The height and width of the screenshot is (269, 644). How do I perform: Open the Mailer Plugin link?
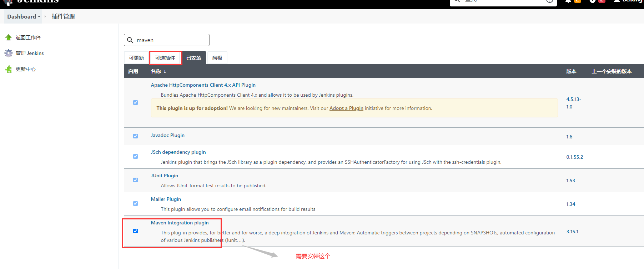point(166,199)
